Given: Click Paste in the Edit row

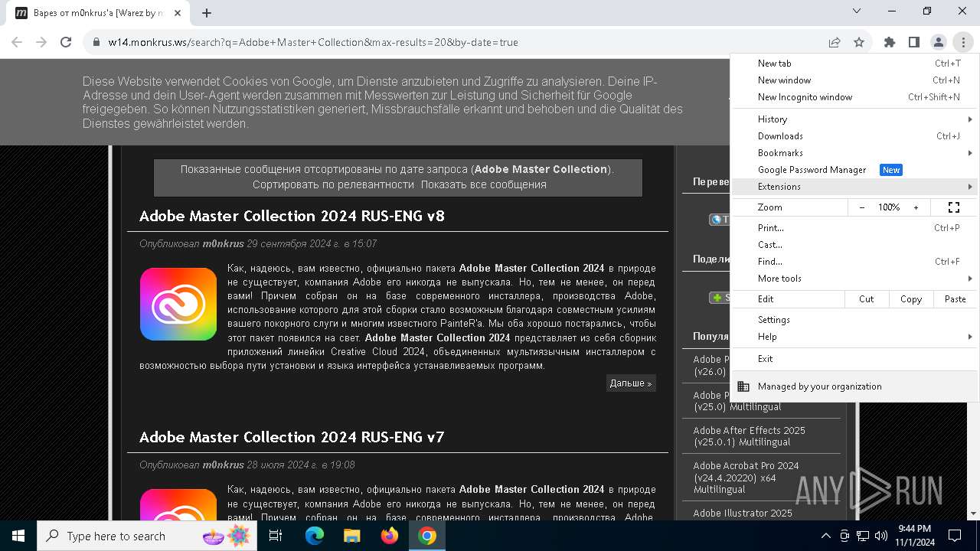Looking at the screenshot, I should [955, 299].
